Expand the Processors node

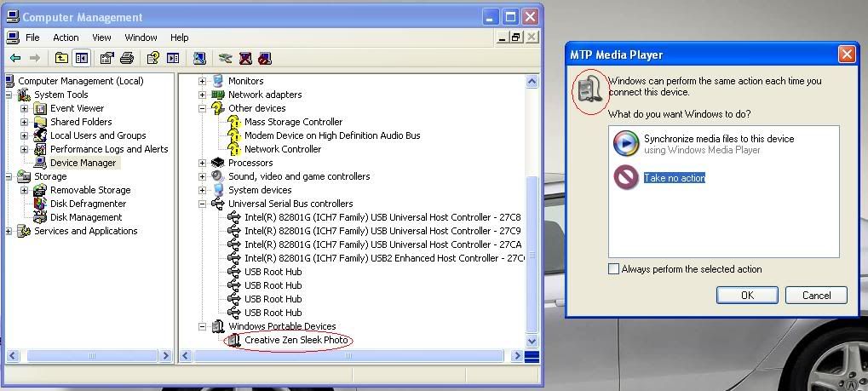click(x=203, y=163)
